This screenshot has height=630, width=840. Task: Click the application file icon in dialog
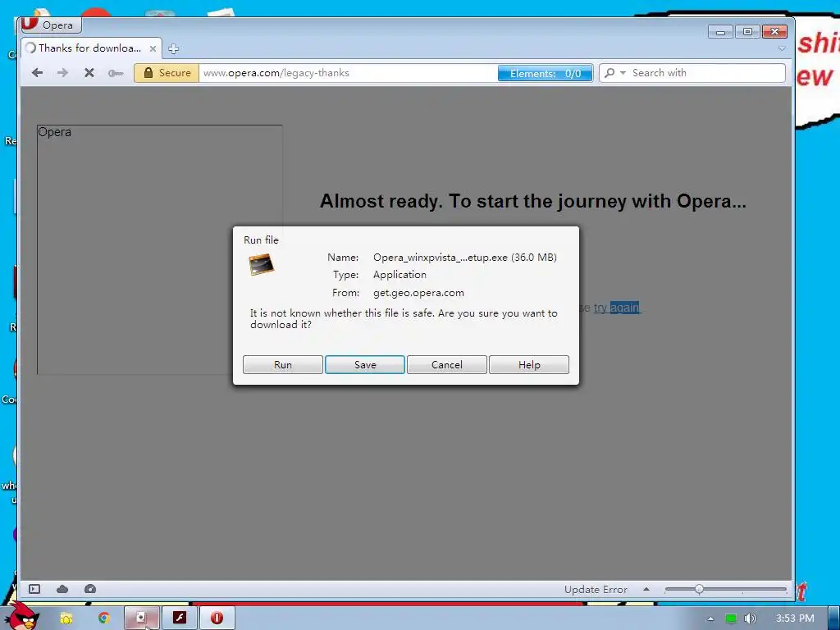click(x=262, y=265)
